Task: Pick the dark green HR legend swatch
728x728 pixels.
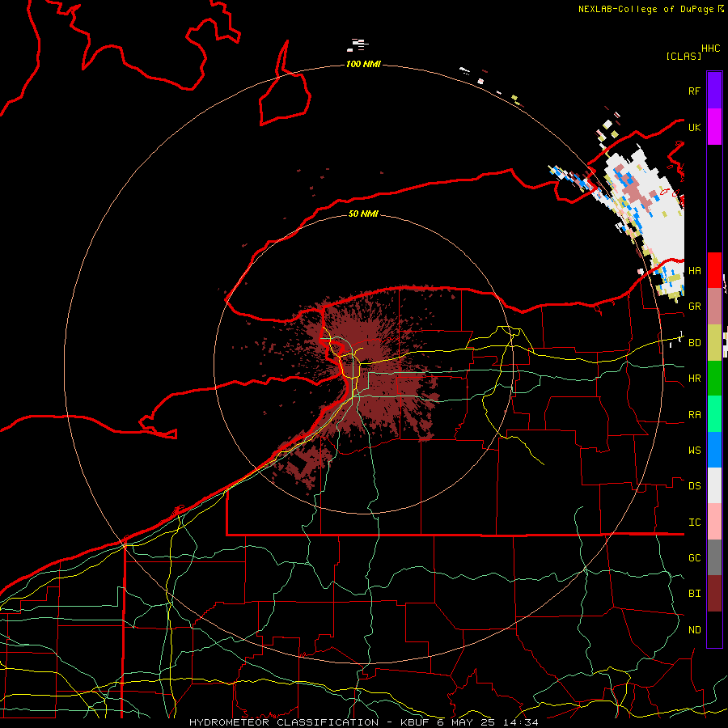Action: pyautogui.click(x=714, y=378)
